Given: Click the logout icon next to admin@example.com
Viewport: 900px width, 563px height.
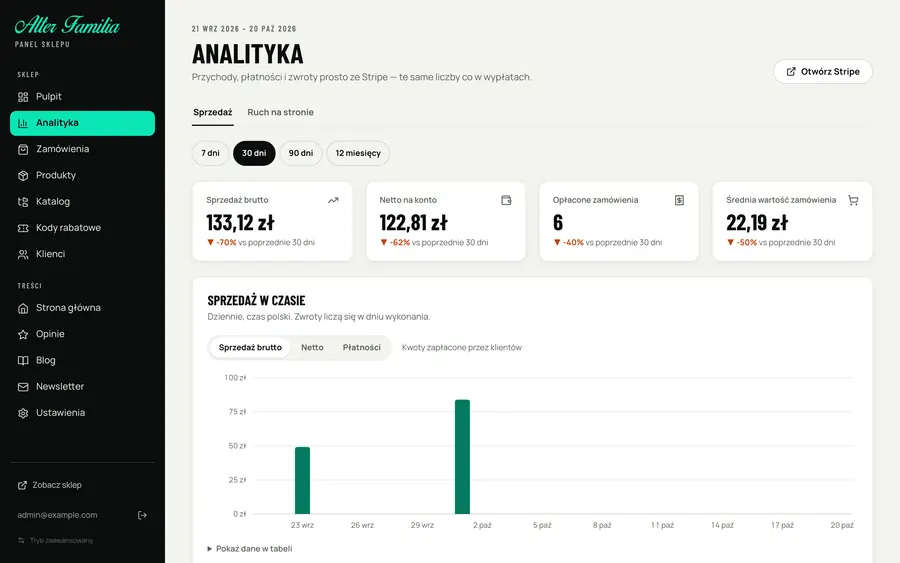Looking at the screenshot, I should tap(142, 515).
